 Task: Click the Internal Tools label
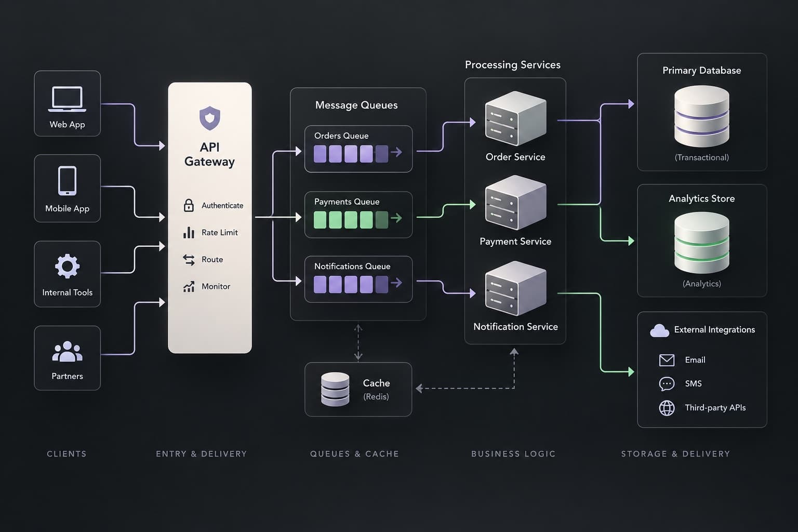[x=67, y=292]
